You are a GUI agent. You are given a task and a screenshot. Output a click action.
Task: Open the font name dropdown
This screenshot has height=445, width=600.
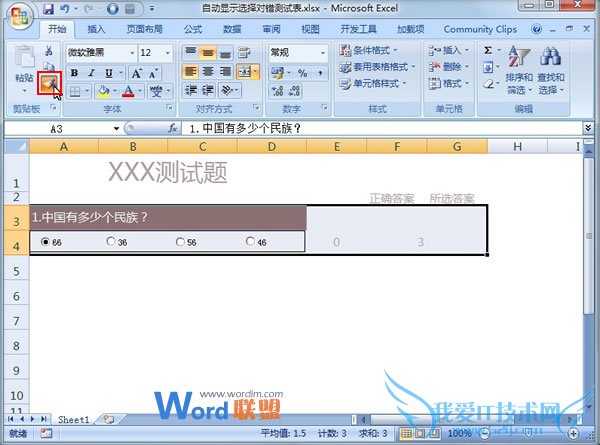click(x=132, y=53)
